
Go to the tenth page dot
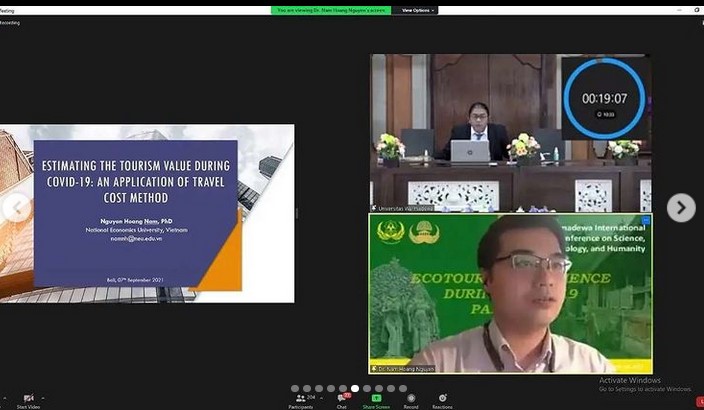[403, 388]
